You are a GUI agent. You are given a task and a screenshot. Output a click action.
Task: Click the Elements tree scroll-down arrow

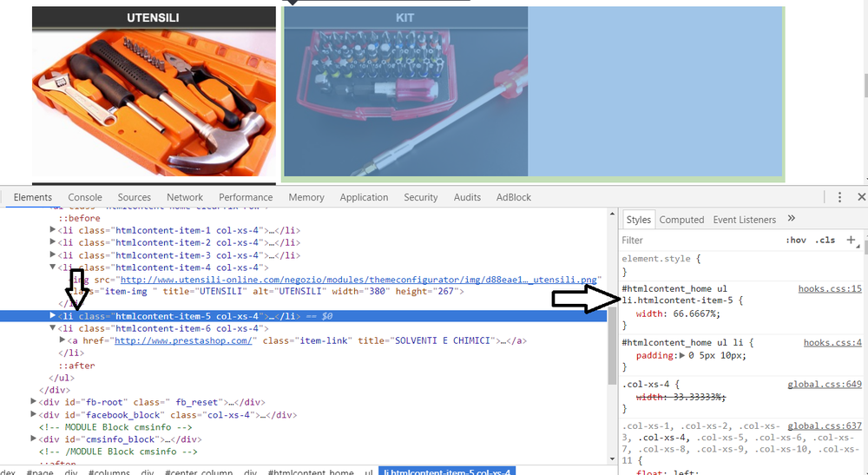612,459
